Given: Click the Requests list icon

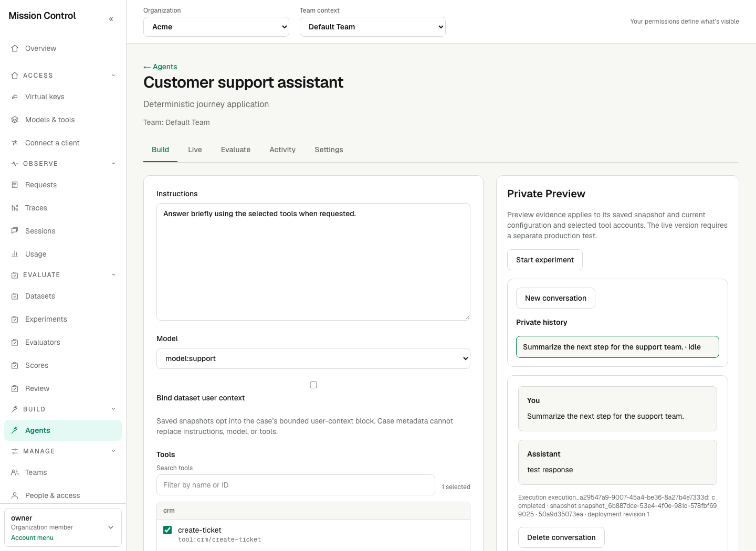Looking at the screenshot, I should pyautogui.click(x=15, y=185).
